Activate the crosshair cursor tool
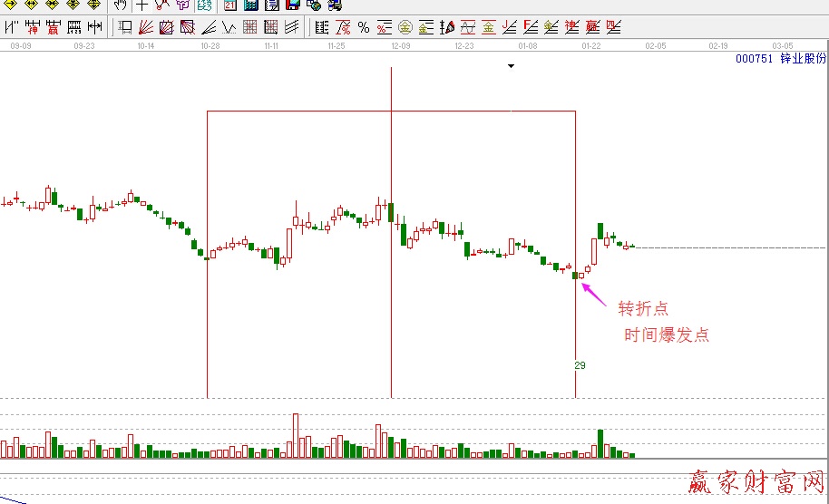 (141, 5)
